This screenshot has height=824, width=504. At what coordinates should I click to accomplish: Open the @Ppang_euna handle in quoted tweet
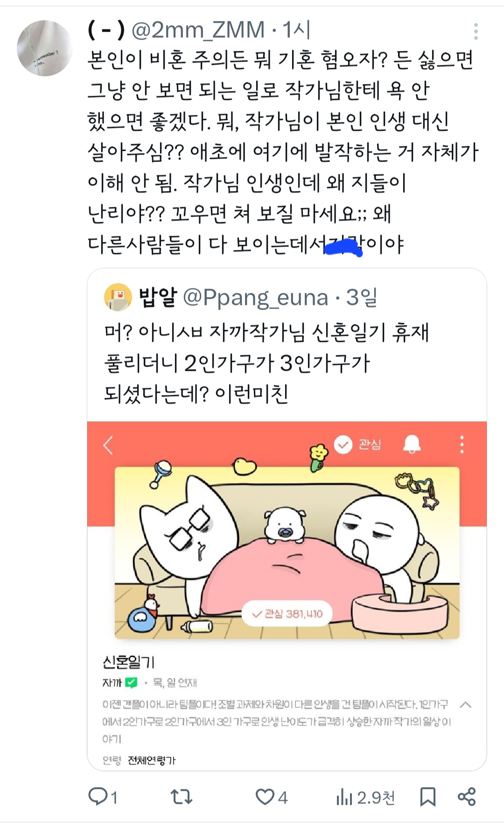coord(255,298)
